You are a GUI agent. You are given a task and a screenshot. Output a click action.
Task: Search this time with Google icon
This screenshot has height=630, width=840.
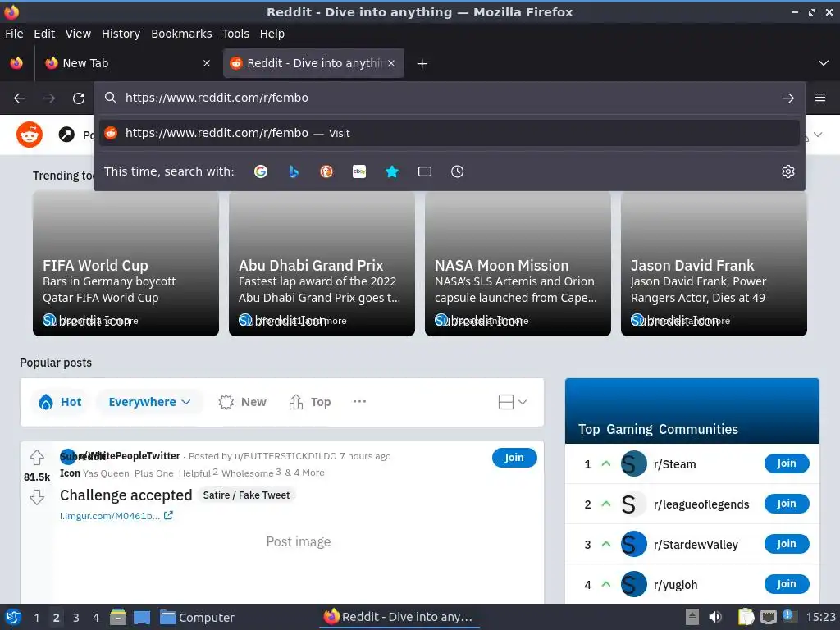click(261, 171)
